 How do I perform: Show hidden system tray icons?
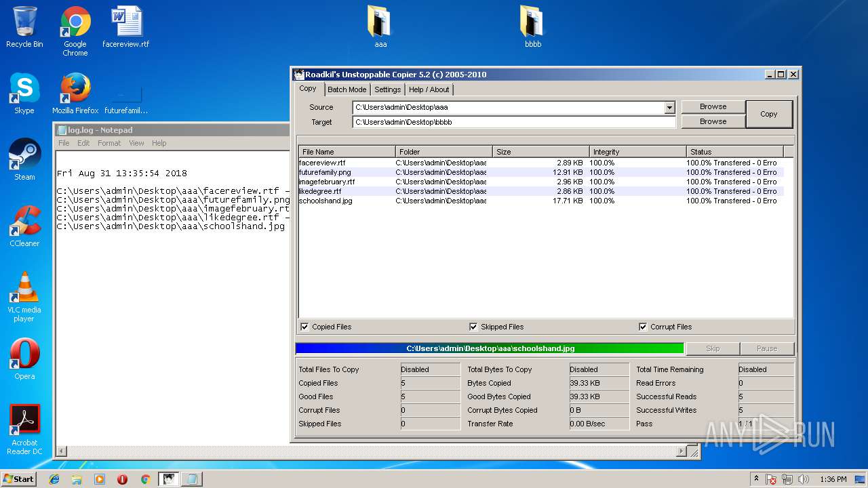pos(756,479)
